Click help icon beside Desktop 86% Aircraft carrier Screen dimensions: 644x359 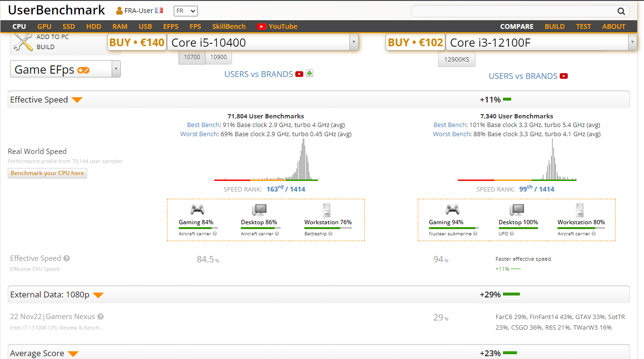click(x=277, y=234)
